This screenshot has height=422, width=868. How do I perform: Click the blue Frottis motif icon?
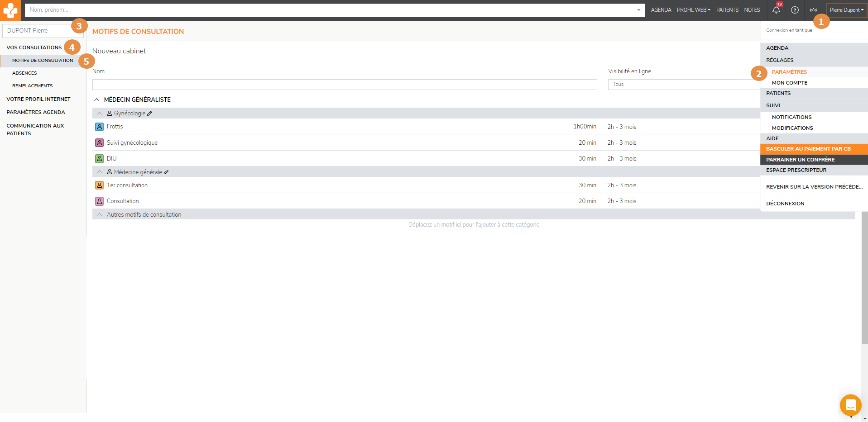[99, 127]
